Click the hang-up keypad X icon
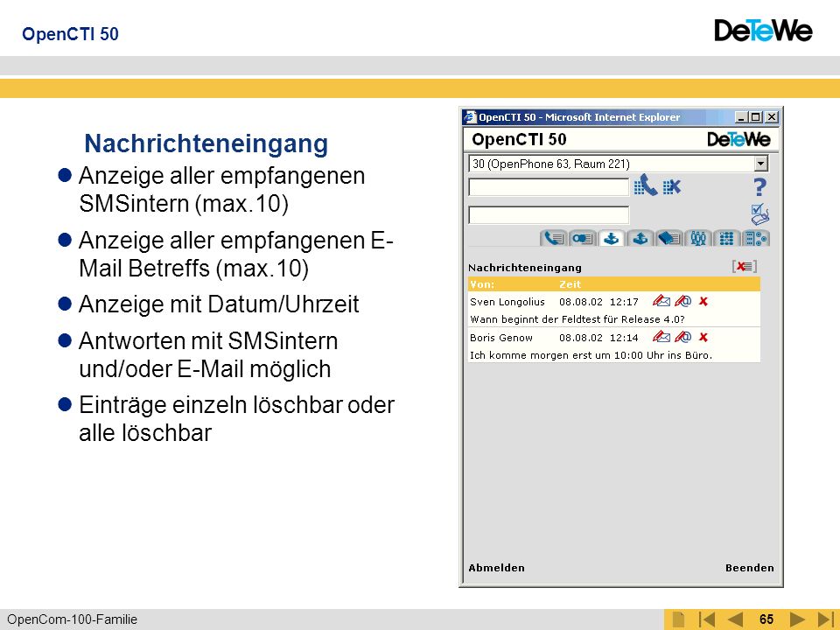This screenshot has height=630, width=840. (672, 186)
